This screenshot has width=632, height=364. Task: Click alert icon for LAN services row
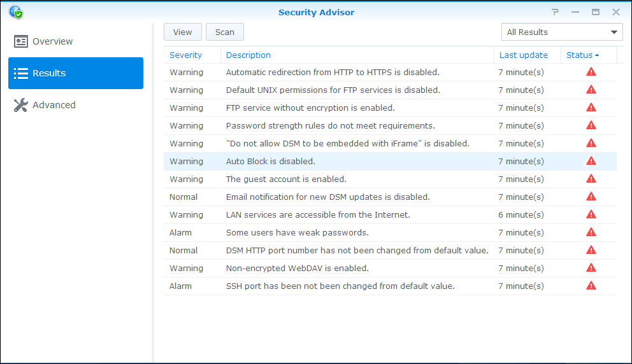(x=591, y=214)
